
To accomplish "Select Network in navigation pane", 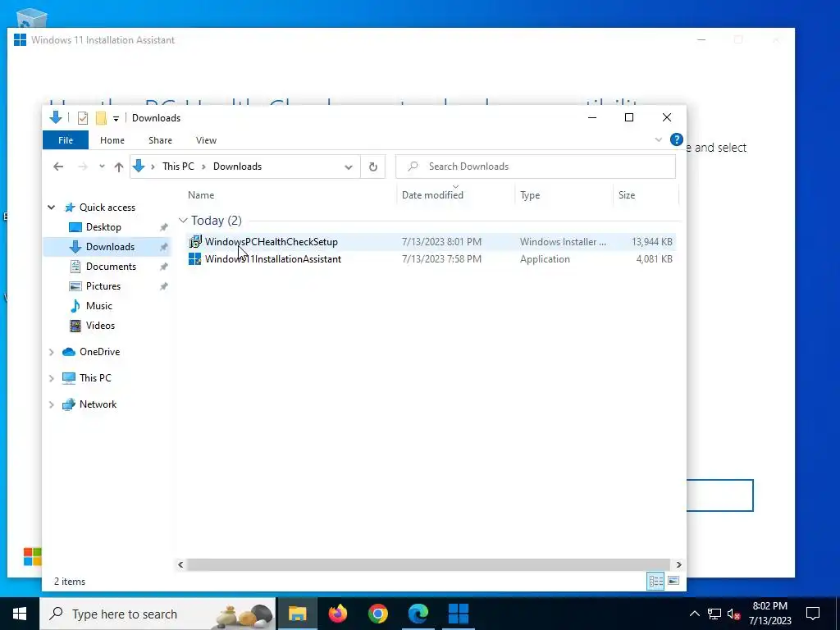I will coord(98,404).
